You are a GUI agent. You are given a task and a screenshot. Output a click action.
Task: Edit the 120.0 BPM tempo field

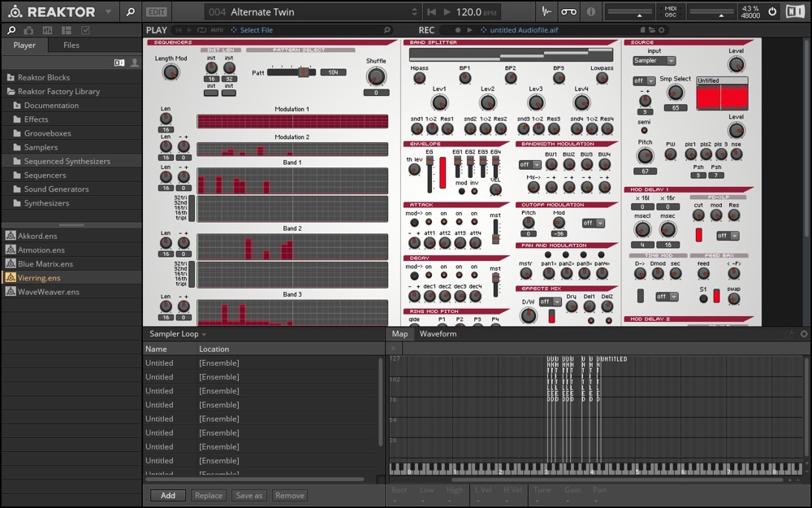[x=474, y=11]
